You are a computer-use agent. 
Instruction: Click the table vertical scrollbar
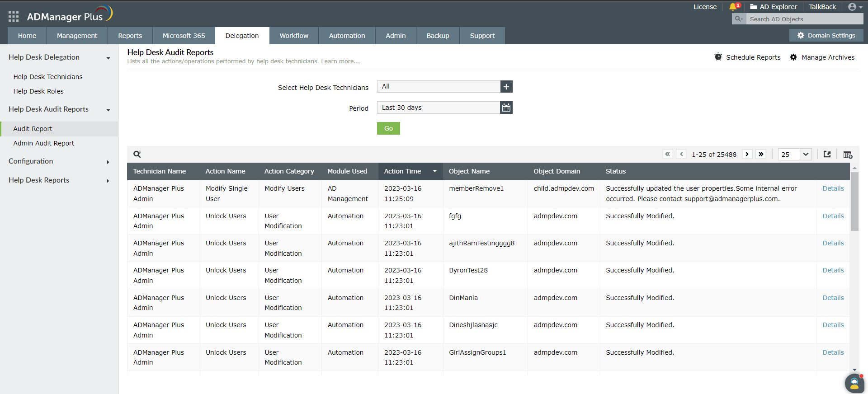854,202
